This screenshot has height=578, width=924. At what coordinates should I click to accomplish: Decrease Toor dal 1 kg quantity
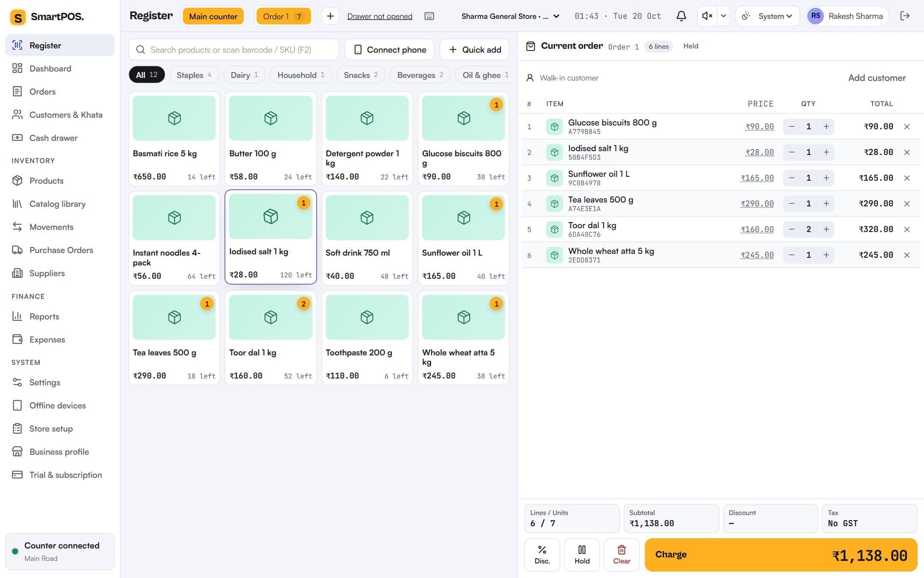(x=791, y=229)
